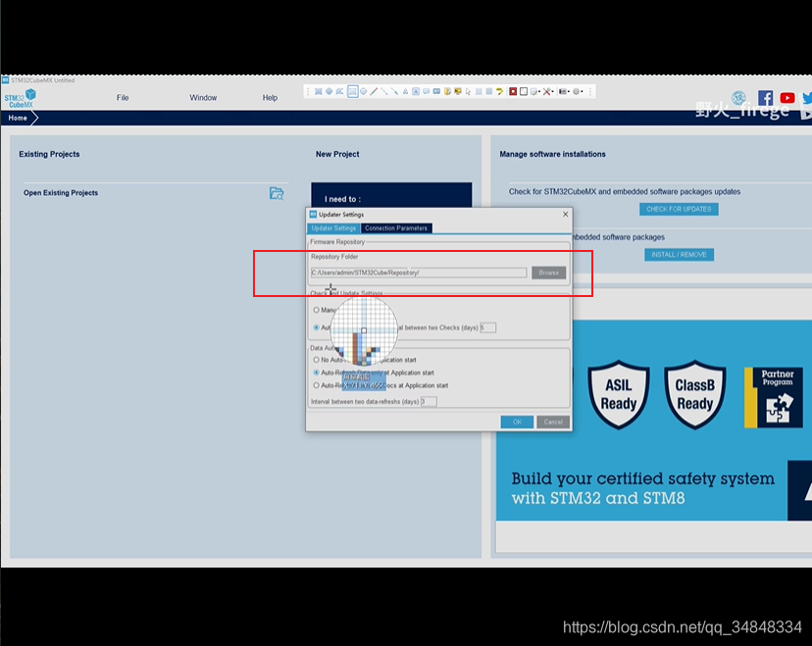Image resolution: width=812 pixels, height=646 pixels.
Task: Close the Updater Settings dialog
Action: click(x=566, y=215)
